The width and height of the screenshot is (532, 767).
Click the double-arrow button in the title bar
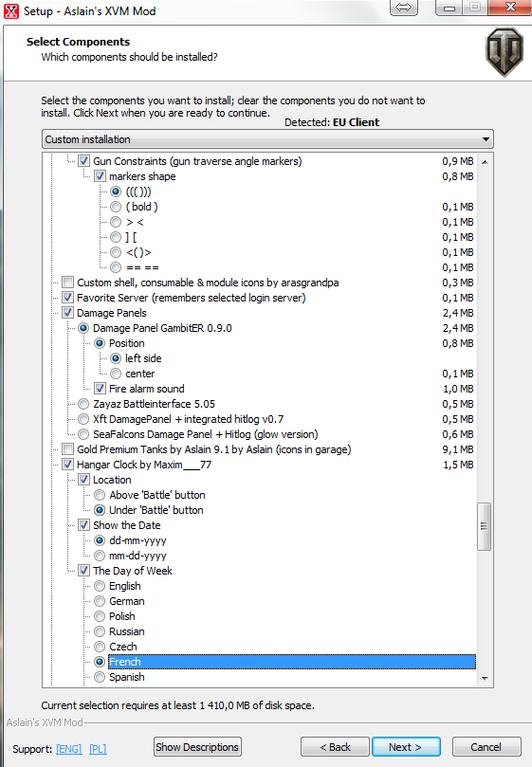pyautogui.click(x=404, y=8)
